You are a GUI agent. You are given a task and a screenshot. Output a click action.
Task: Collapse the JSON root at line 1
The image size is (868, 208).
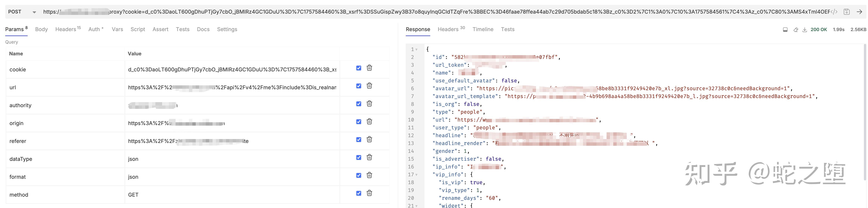(416, 49)
